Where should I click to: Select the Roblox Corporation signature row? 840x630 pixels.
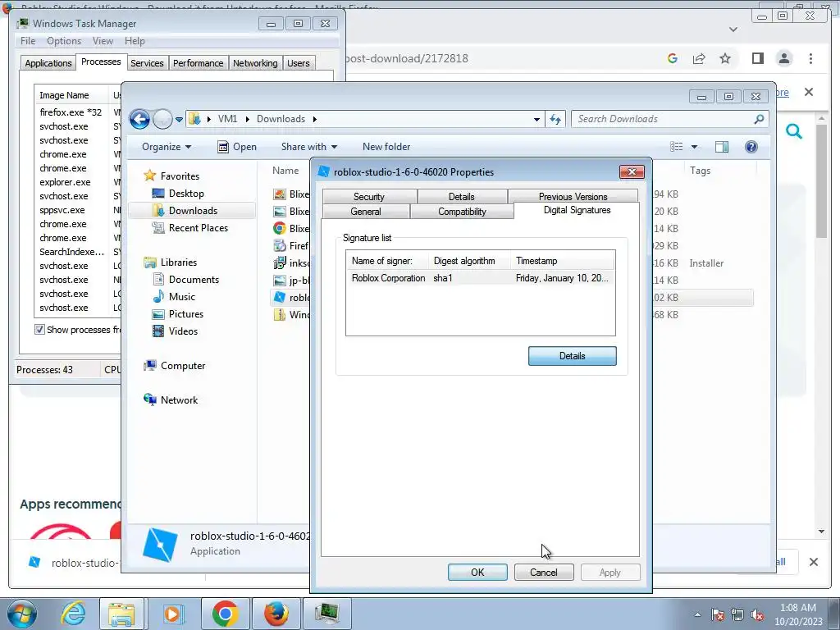click(480, 278)
